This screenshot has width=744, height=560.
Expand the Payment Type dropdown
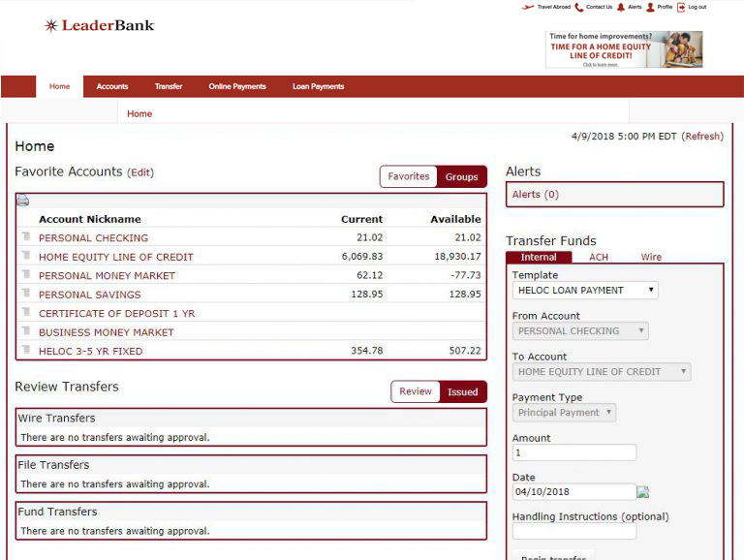point(563,413)
